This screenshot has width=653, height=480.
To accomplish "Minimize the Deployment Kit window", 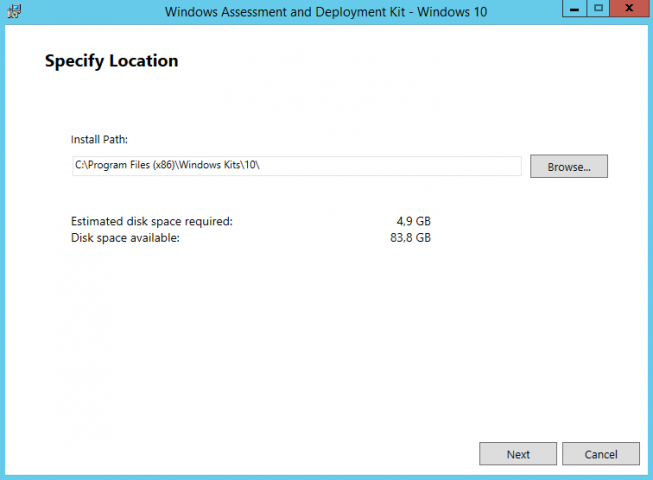I will [574, 8].
